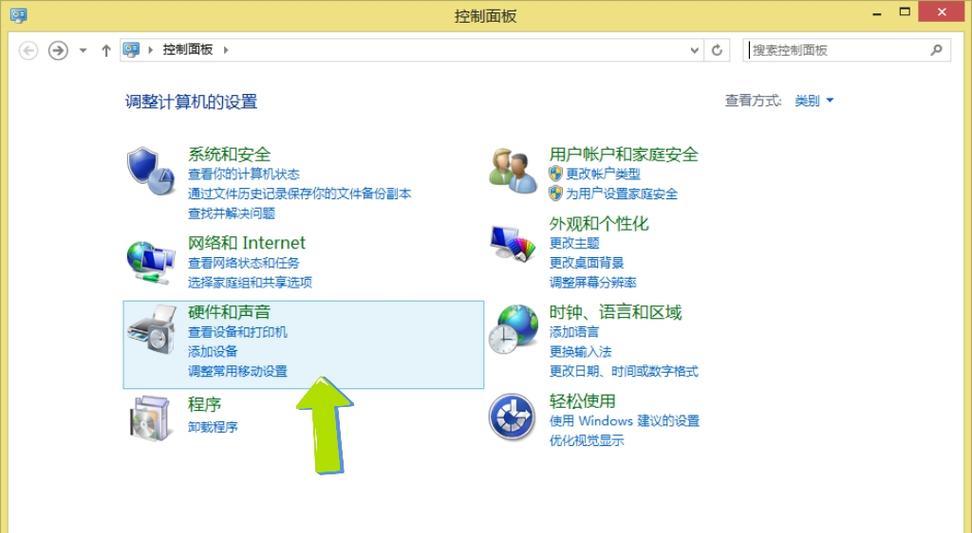Image resolution: width=972 pixels, height=533 pixels.
Task: Minimize the Control Panel window
Action: click(877, 13)
